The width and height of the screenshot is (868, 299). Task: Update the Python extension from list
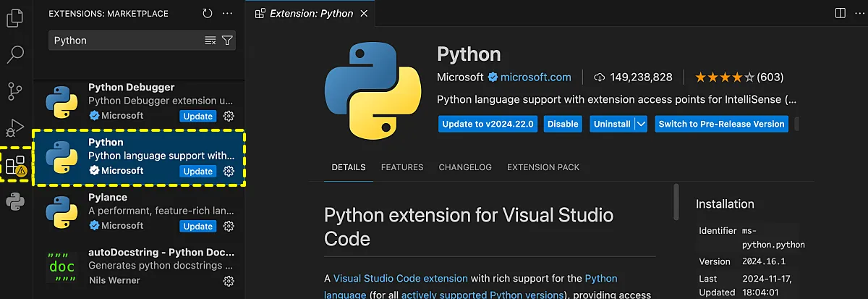[197, 171]
